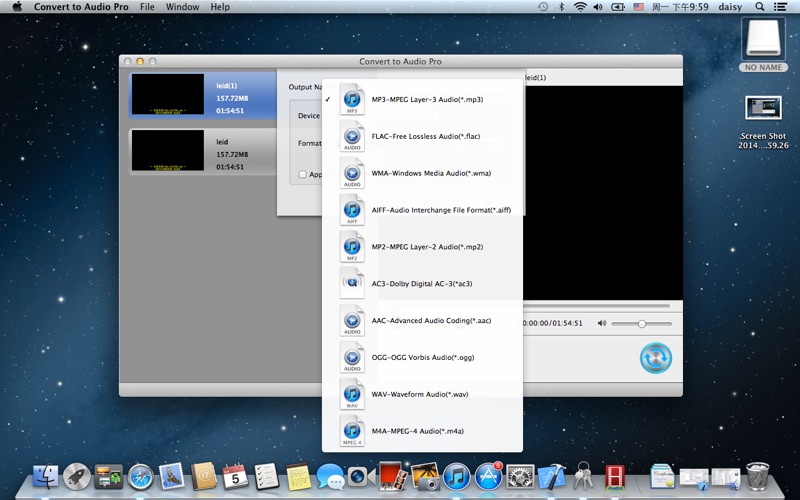This screenshot has width=800, height=500.
Task: Open Time Machine menu bar icon
Action: [x=543, y=7]
